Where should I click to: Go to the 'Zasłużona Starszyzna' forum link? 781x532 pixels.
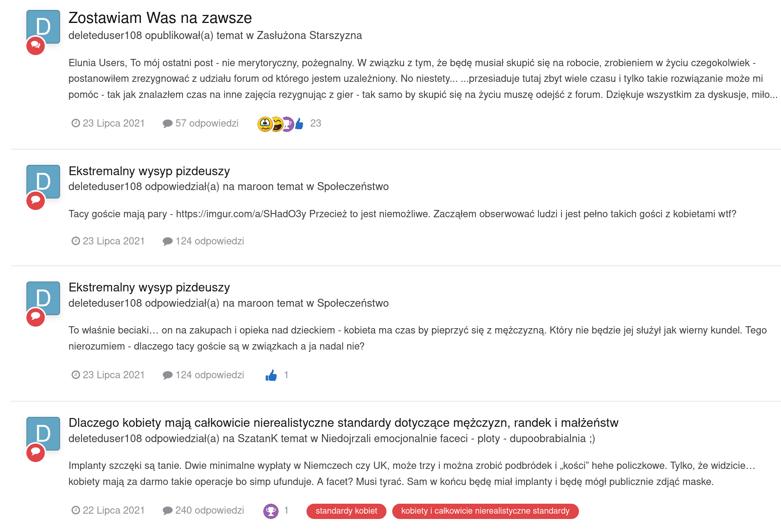click(309, 35)
